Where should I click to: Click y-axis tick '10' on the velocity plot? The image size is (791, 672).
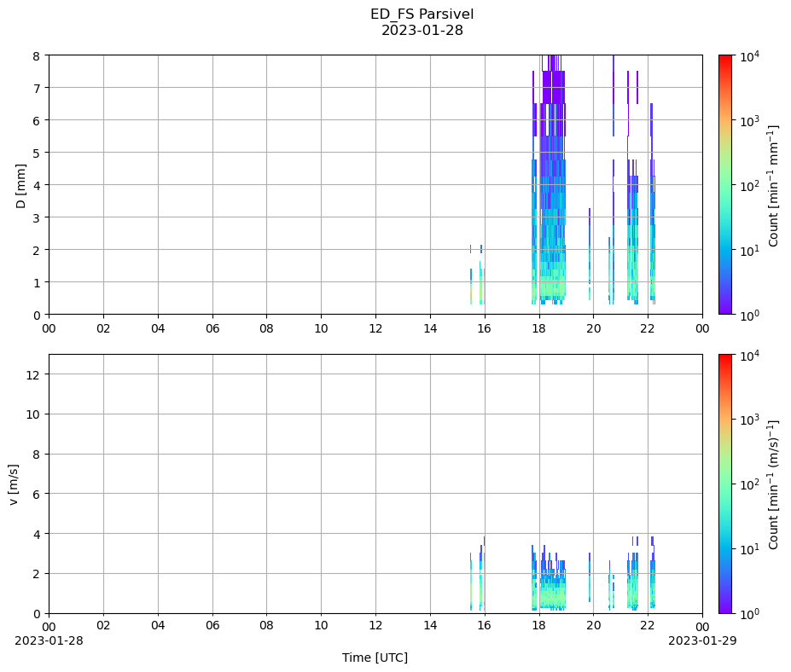[33, 414]
